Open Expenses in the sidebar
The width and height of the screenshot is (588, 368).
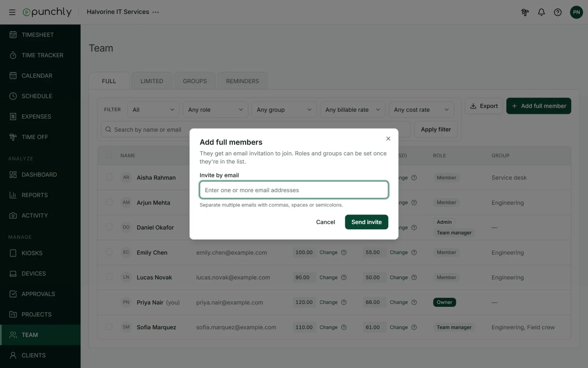[40, 116]
